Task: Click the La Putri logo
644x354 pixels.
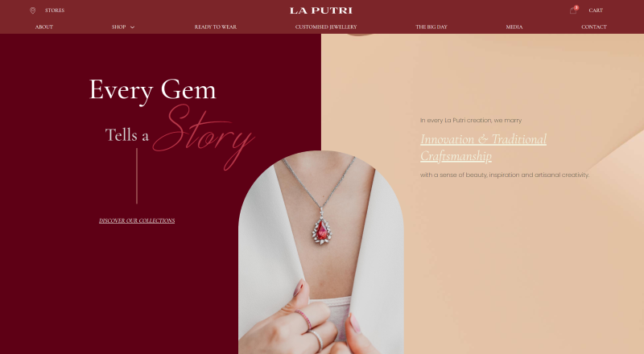Action: (321, 10)
